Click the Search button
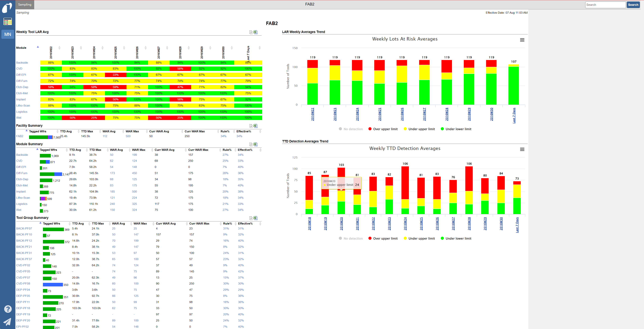This screenshot has height=329, width=644. 633,5
